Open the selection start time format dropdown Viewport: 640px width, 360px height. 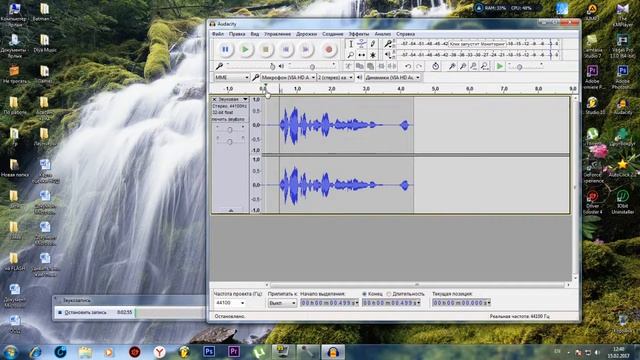(357, 303)
